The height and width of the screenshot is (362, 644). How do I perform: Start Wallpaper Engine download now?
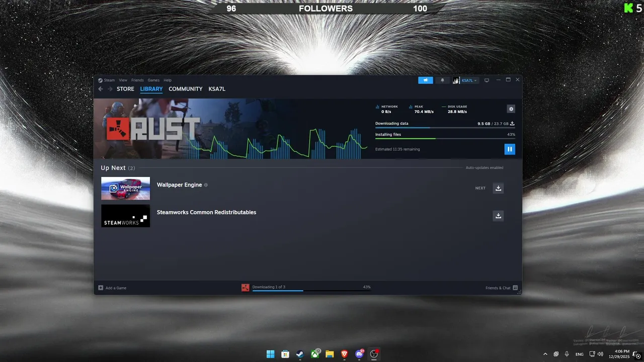(498, 188)
